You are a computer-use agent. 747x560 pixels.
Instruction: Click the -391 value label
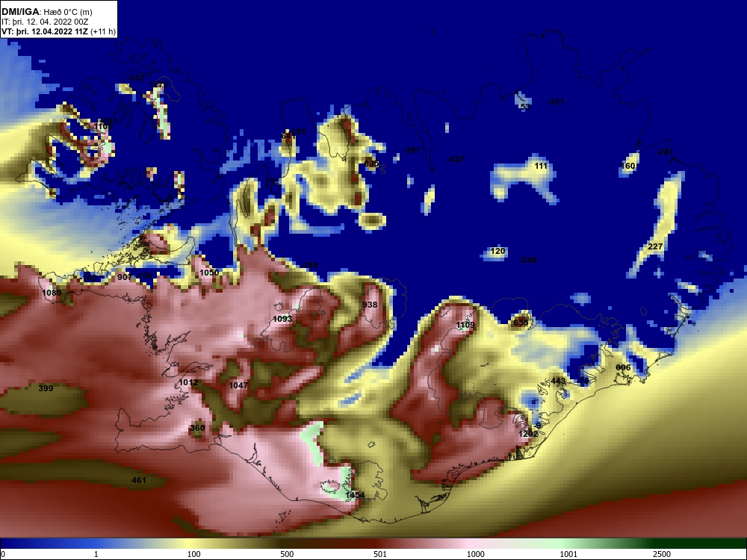coord(411,150)
